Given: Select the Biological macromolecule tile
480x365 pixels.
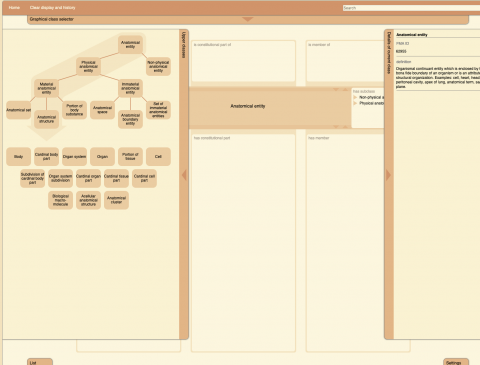Looking at the screenshot, I should [60, 200].
